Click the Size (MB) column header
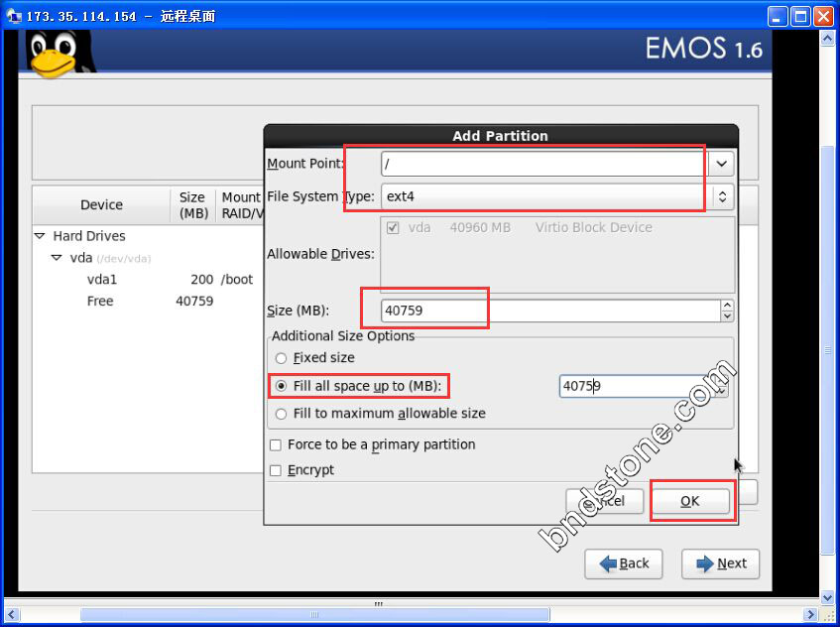 point(193,204)
